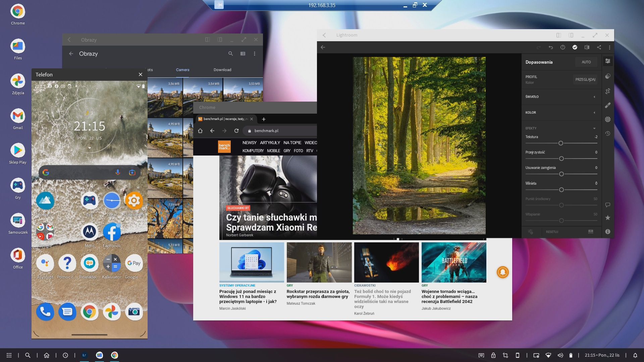Image resolution: width=644 pixels, height=362 pixels.
Task: Open the app drawer grid in taskbar
Action: point(9,355)
